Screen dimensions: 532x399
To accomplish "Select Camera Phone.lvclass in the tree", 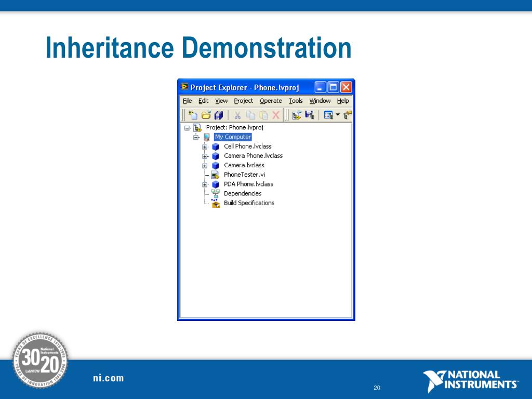I will pos(253,156).
